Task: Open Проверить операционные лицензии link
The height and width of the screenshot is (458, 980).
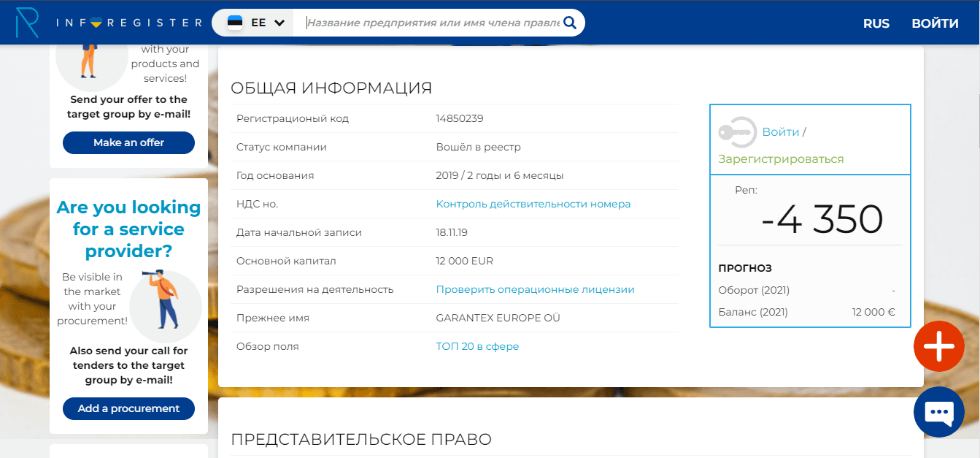Action: (x=535, y=289)
